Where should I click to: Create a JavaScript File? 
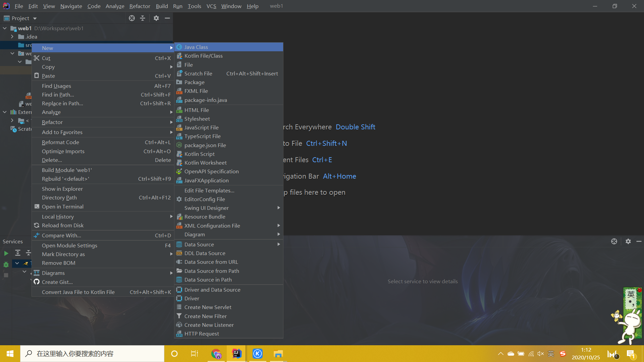point(229,127)
